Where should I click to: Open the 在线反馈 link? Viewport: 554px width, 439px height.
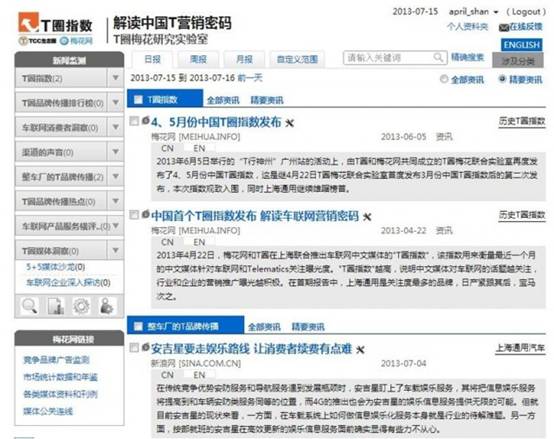[526, 27]
